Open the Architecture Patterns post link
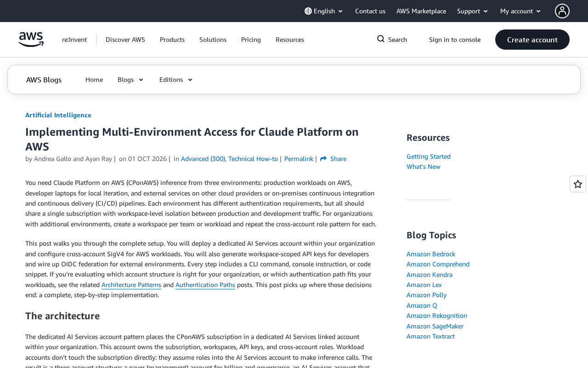This screenshot has width=588, height=368. coord(131,285)
